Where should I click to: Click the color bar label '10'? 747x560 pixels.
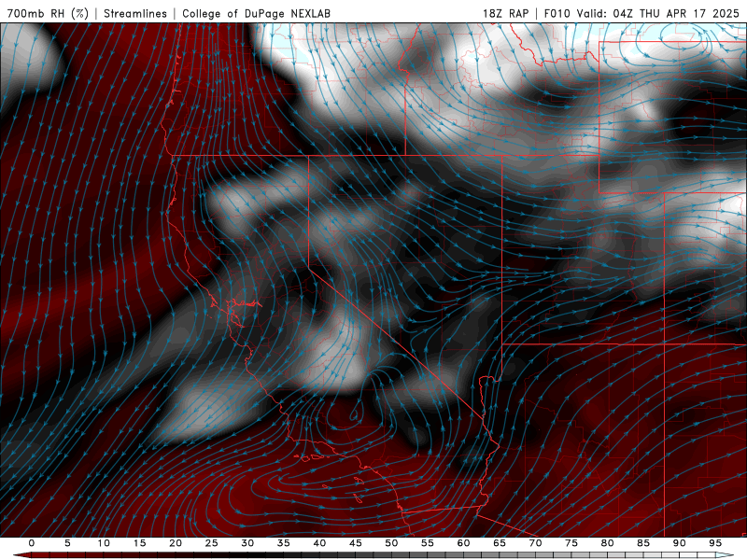104,543
